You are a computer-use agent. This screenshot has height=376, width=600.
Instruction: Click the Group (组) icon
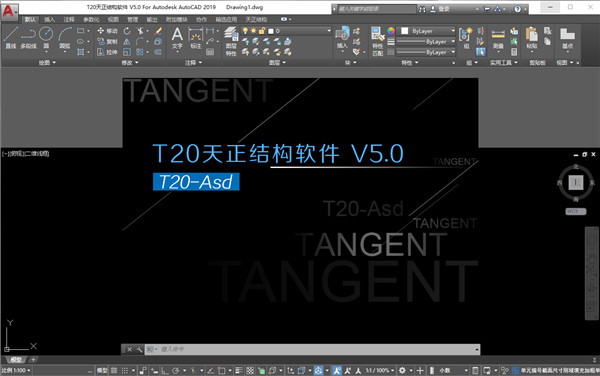(x=466, y=38)
